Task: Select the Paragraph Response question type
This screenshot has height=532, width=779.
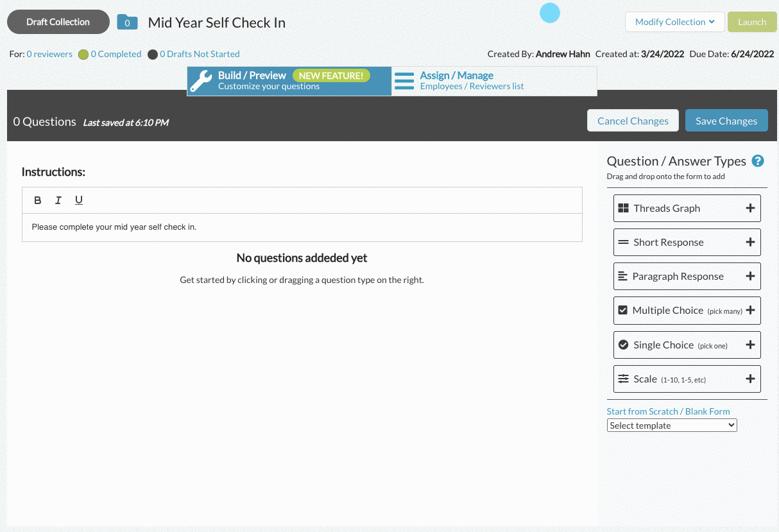Action: pos(687,276)
